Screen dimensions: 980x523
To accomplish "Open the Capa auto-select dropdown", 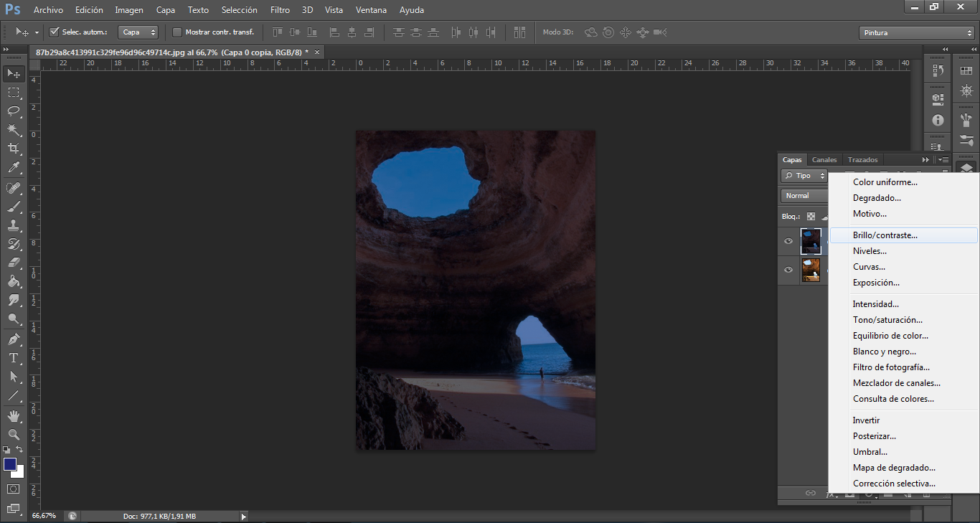I will click(138, 32).
